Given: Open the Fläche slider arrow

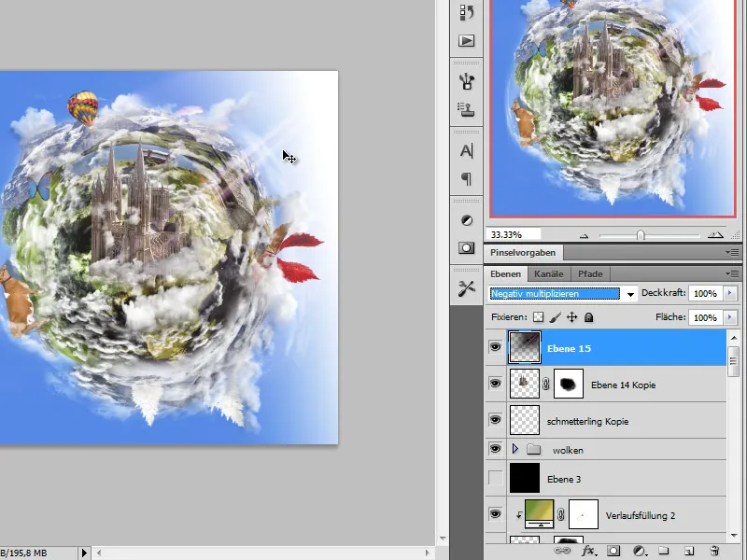Looking at the screenshot, I should click(x=729, y=317).
